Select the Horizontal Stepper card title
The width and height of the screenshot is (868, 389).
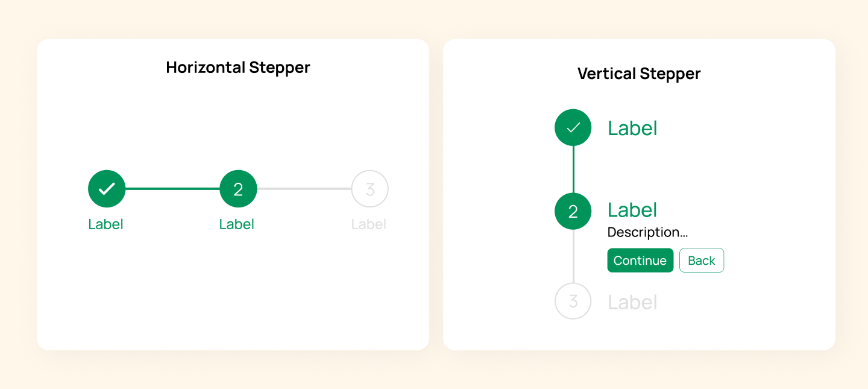point(237,68)
